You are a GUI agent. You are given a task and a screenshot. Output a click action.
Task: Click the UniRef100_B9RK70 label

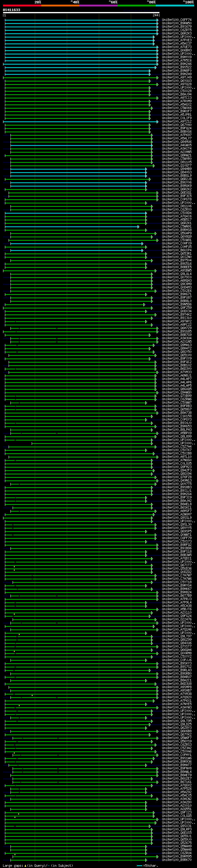tap(177, 860)
